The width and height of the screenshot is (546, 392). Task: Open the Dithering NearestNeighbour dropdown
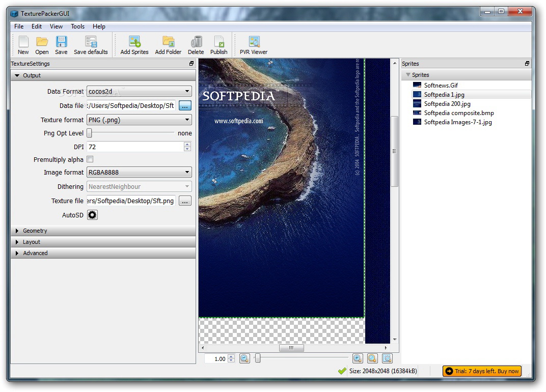(x=139, y=187)
